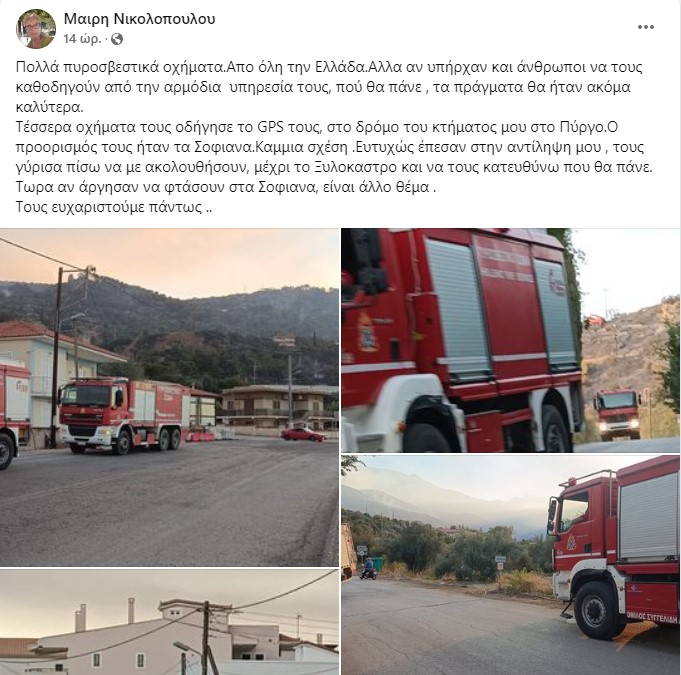Open photo of fire truck in village street
Screen dimensions: 681x675
[x=169, y=397]
